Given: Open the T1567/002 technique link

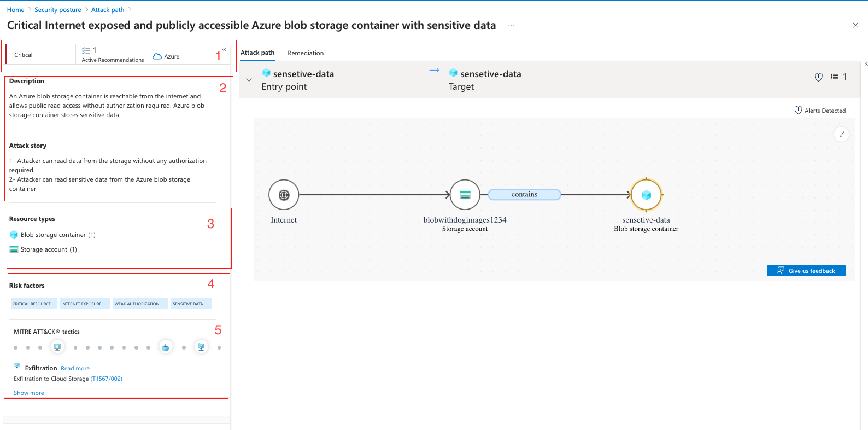Looking at the screenshot, I should click(x=106, y=378).
